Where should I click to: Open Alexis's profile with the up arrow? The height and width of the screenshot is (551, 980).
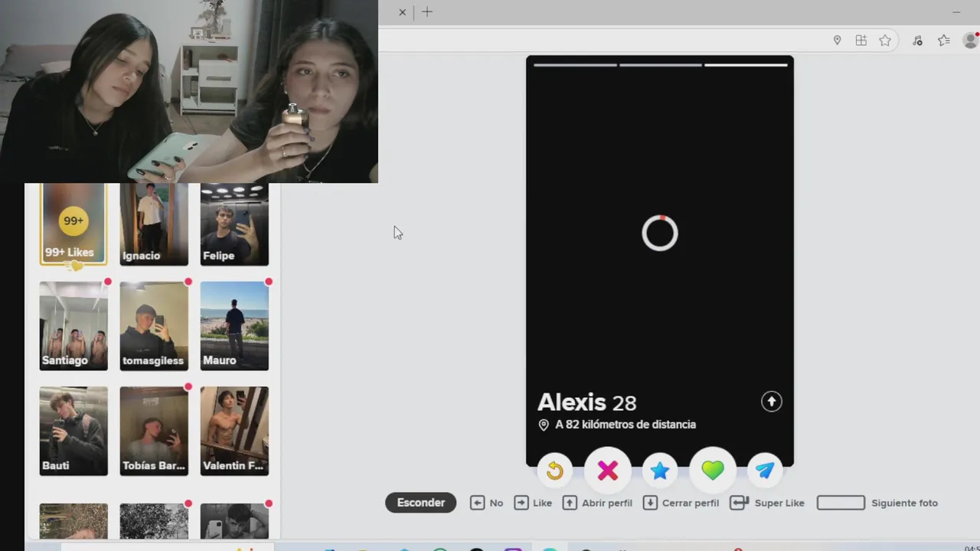click(771, 401)
